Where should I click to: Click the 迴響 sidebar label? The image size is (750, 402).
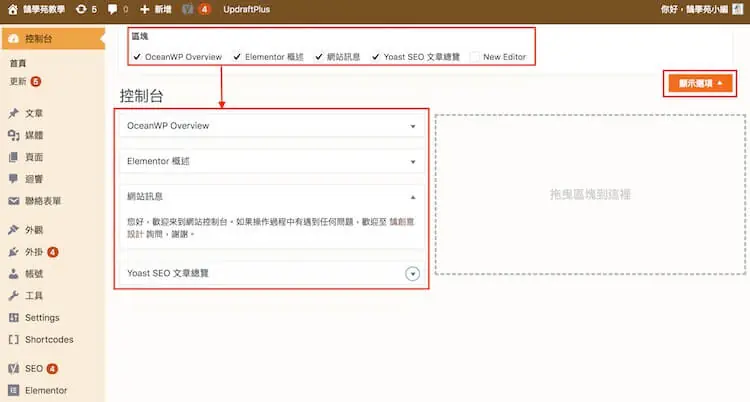click(x=34, y=179)
